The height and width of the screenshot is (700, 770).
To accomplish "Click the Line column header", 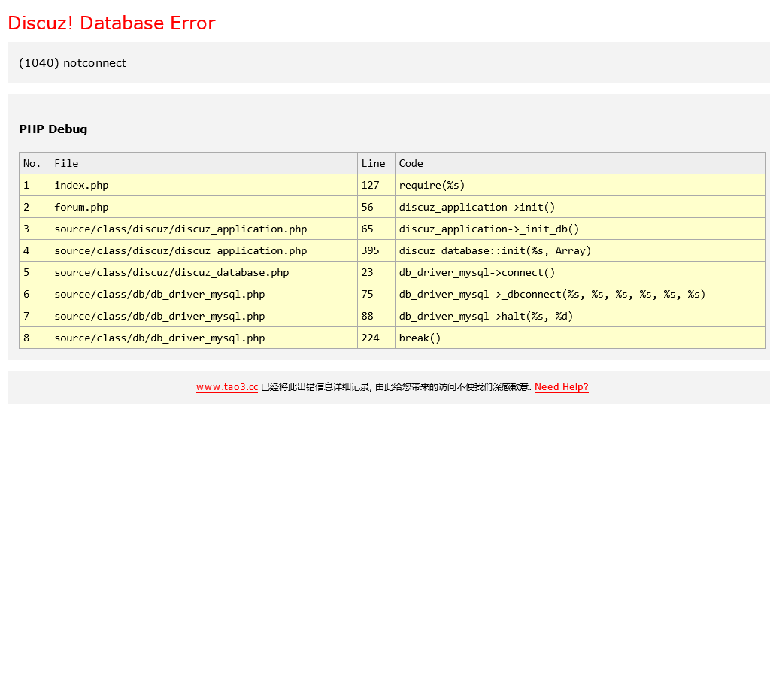I will coord(373,163).
